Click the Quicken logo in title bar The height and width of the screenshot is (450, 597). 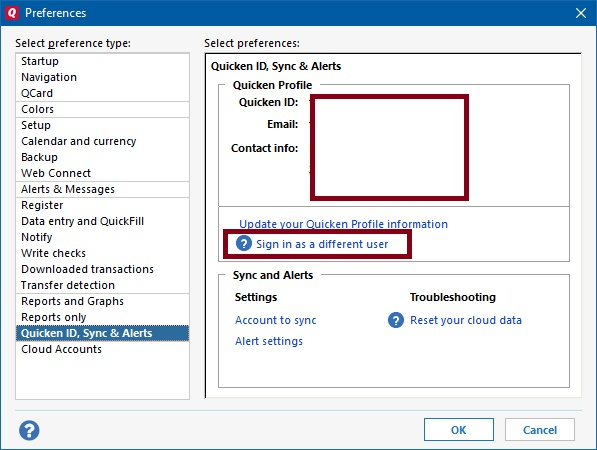click(12, 13)
